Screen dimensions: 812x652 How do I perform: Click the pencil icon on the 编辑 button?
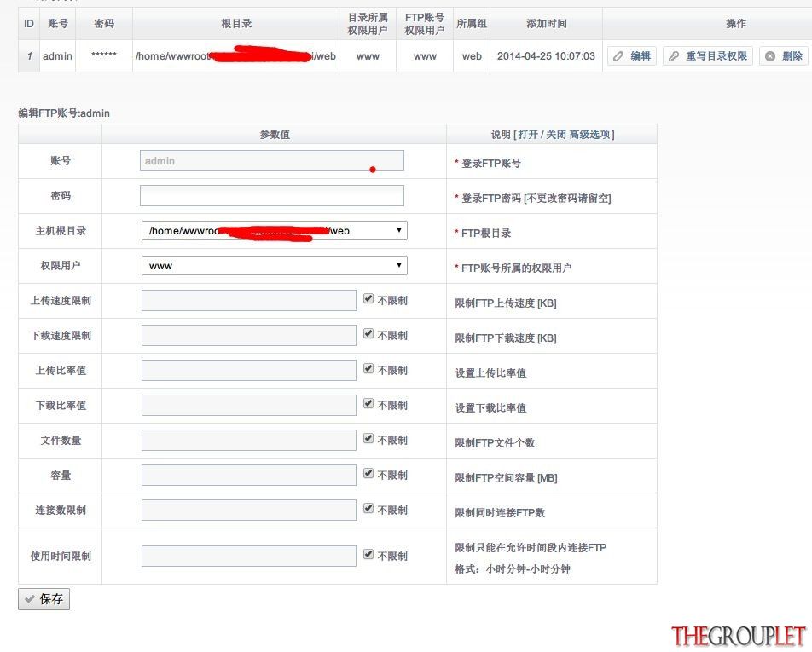coord(618,56)
